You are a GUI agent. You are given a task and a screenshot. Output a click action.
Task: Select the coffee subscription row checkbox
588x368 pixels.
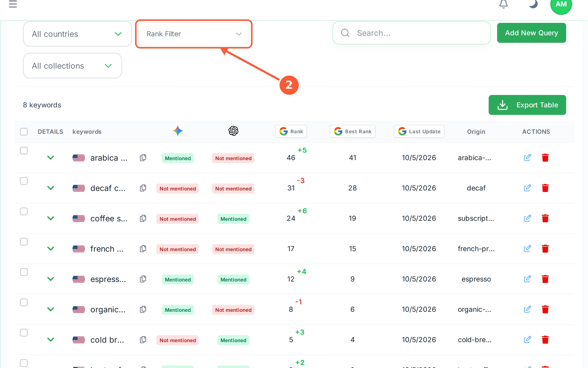[24, 211]
